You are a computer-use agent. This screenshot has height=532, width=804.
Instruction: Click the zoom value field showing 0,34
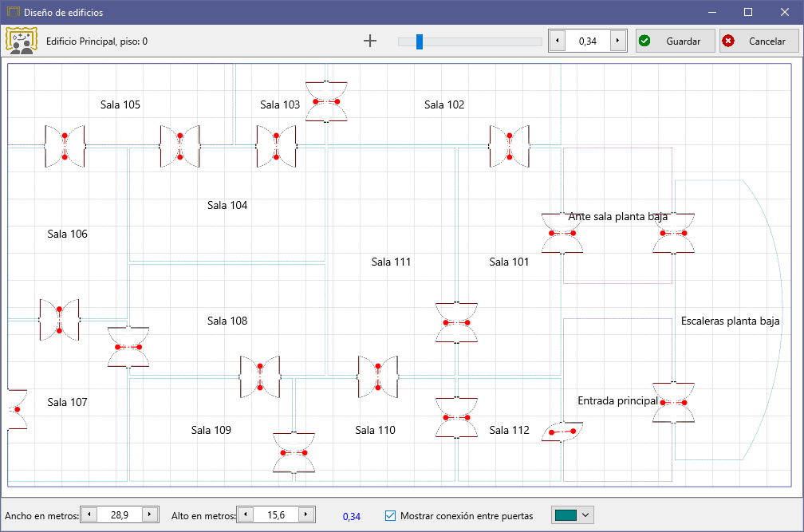point(588,41)
